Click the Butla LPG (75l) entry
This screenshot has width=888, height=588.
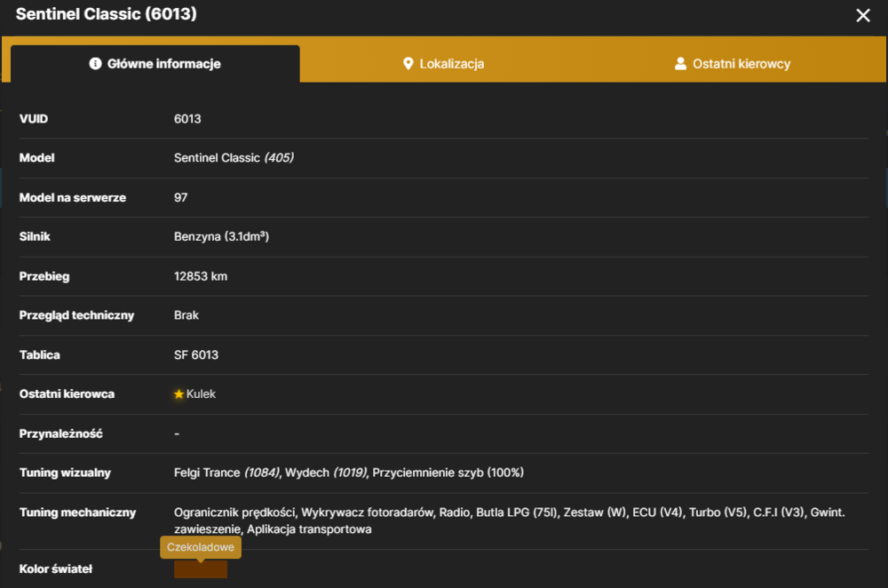tap(517, 513)
